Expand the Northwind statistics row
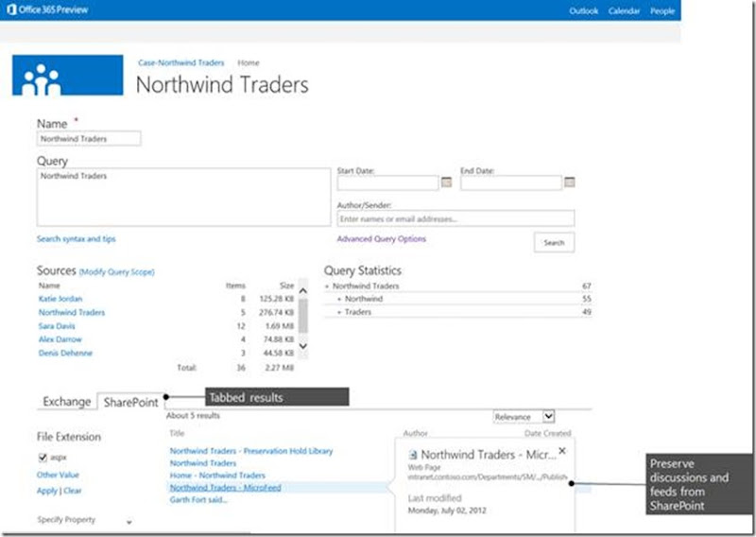 (x=339, y=299)
